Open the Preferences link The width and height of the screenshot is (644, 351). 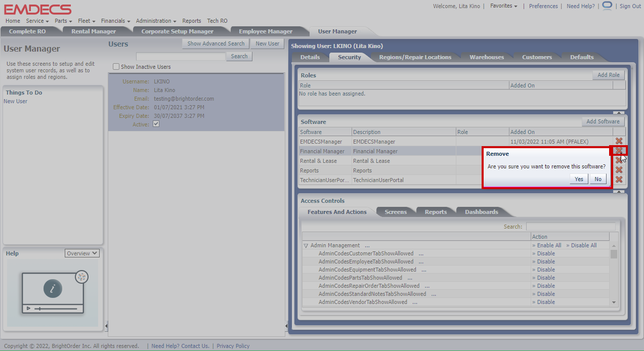click(543, 6)
